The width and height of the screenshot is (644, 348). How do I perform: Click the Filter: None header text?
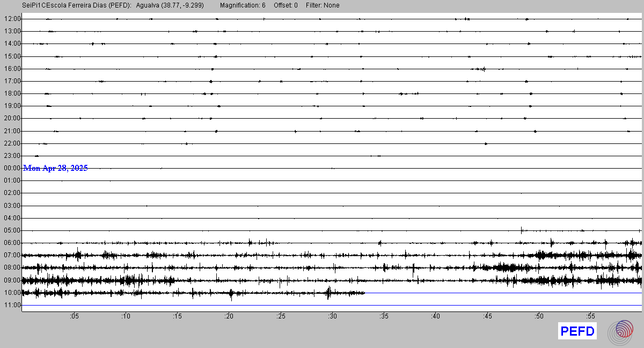coord(323,5)
